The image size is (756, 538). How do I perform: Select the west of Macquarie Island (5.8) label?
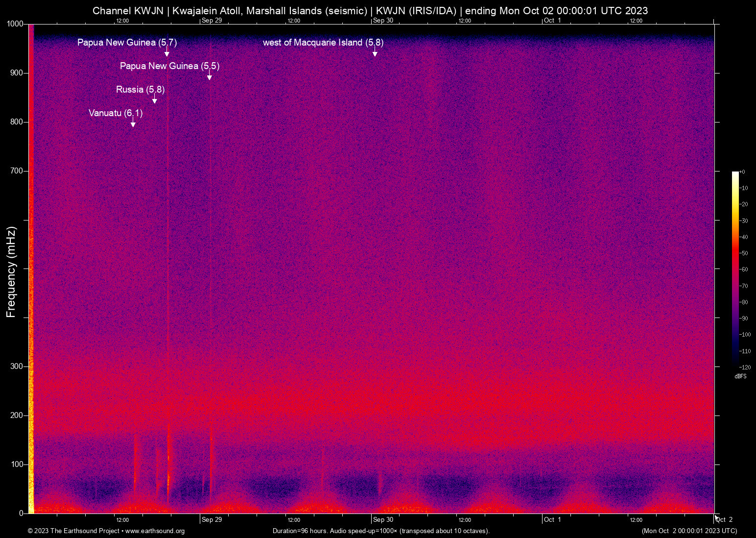[x=323, y=43]
